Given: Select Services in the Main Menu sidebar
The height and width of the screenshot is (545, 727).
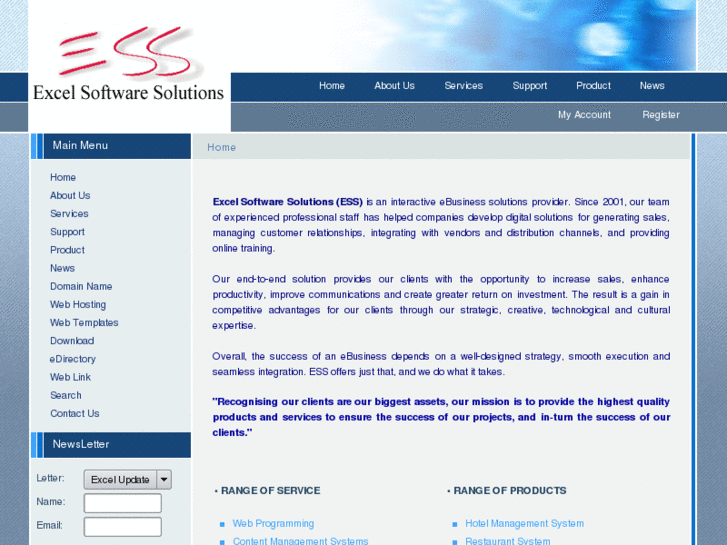Looking at the screenshot, I should tap(69, 214).
